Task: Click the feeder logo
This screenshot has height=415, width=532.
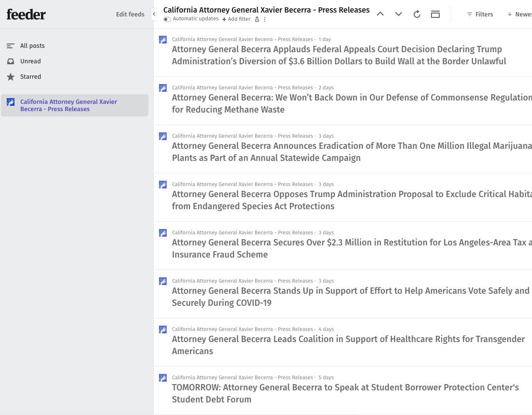Action: [x=26, y=14]
